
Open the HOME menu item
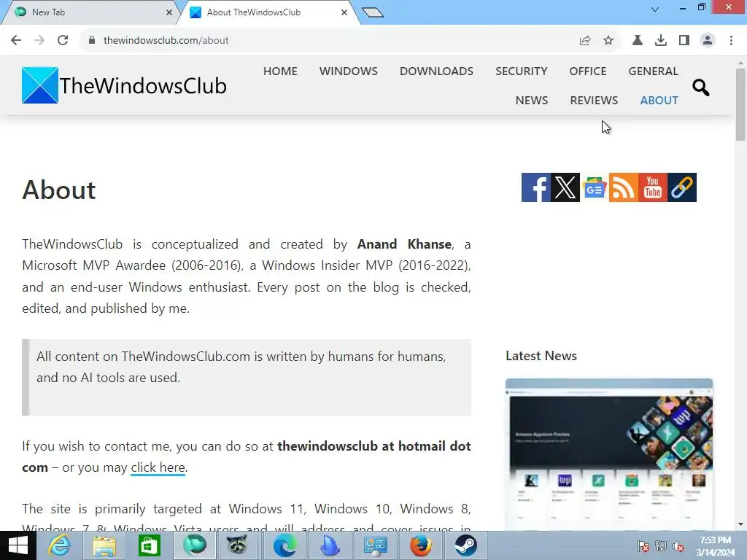(280, 71)
